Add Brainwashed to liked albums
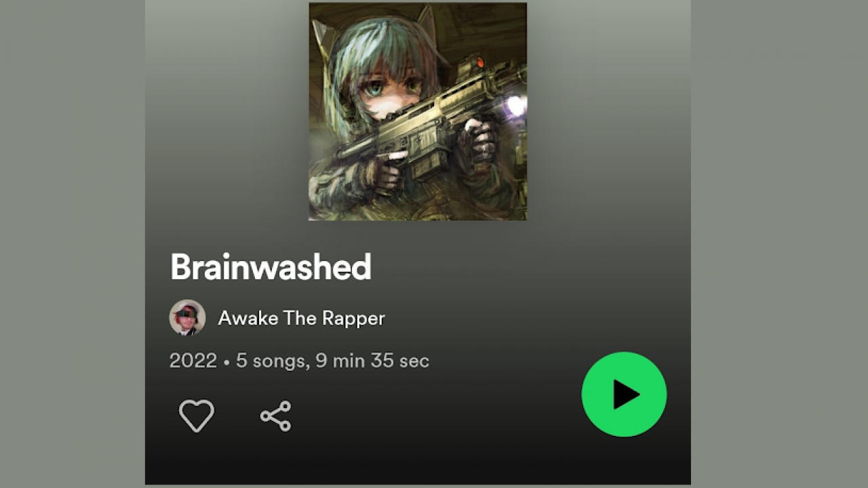The image size is (868, 488). click(197, 415)
